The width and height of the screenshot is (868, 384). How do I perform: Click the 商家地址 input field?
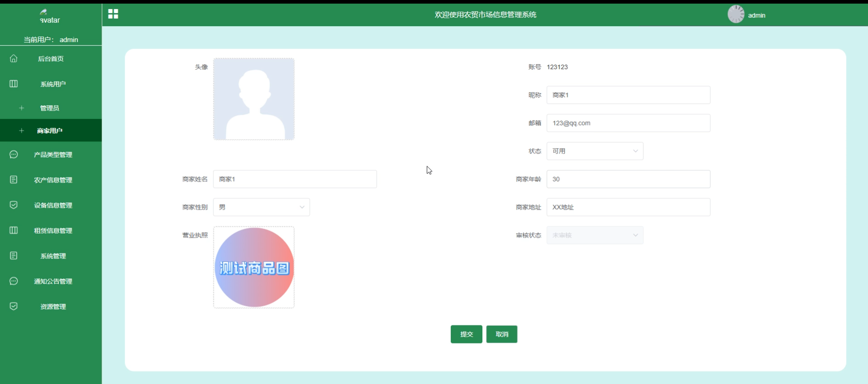(628, 207)
